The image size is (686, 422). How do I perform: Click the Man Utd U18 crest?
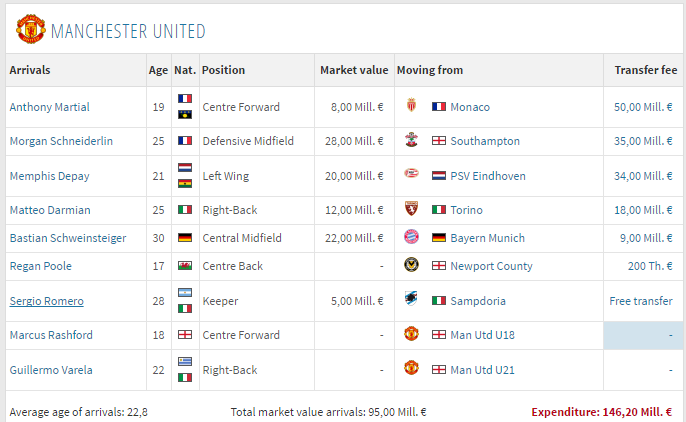coord(411,334)
